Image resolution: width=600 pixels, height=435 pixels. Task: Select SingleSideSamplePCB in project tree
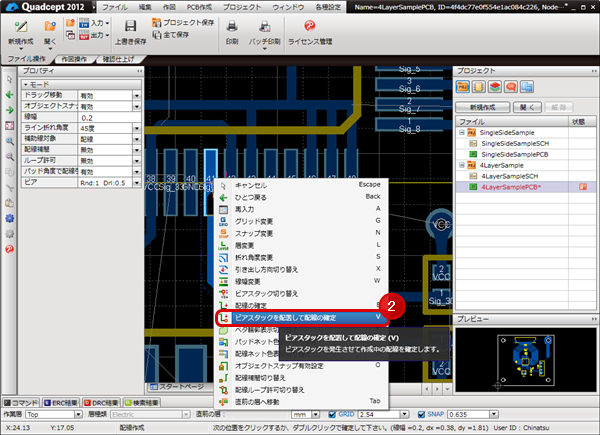pyautogui.click(x=514, y=155)
